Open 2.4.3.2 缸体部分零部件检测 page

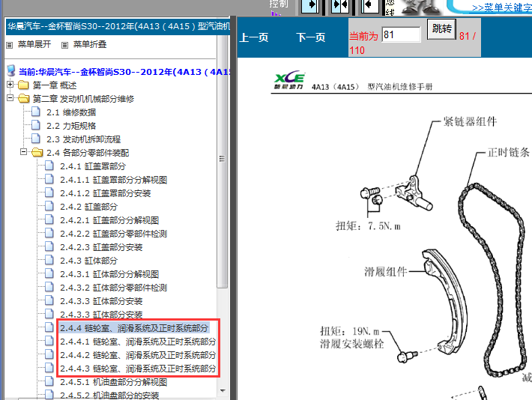pos(114,288)
